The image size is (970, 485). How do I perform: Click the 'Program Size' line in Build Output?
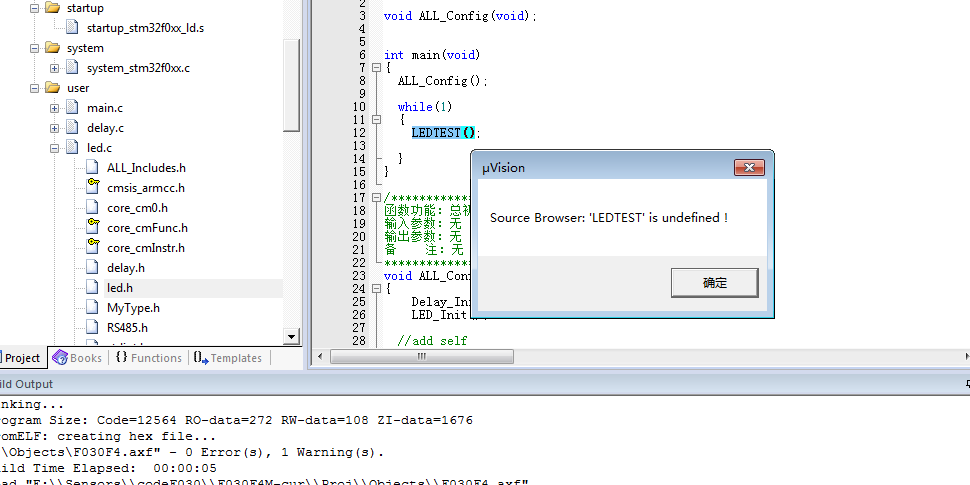point(236,421)
